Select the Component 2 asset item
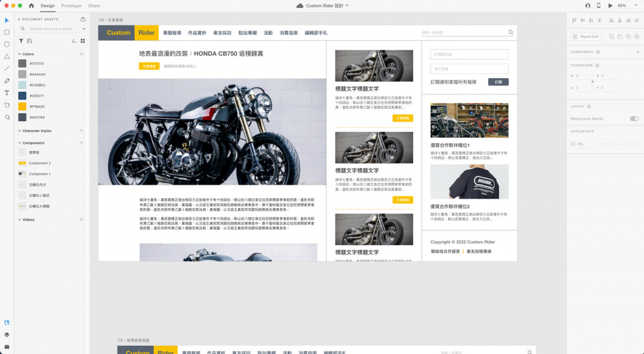Viewport: 644px width, 354px height. pos(40,163)
